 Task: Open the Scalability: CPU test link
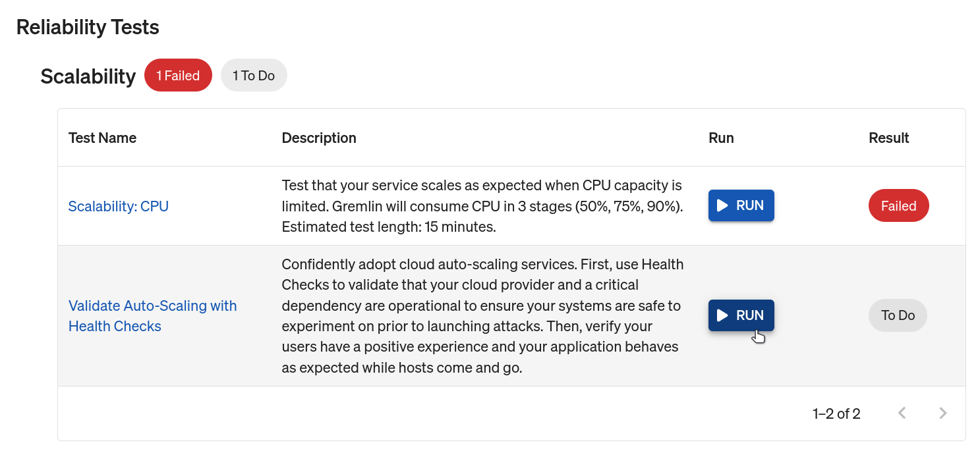coord(119,206)
